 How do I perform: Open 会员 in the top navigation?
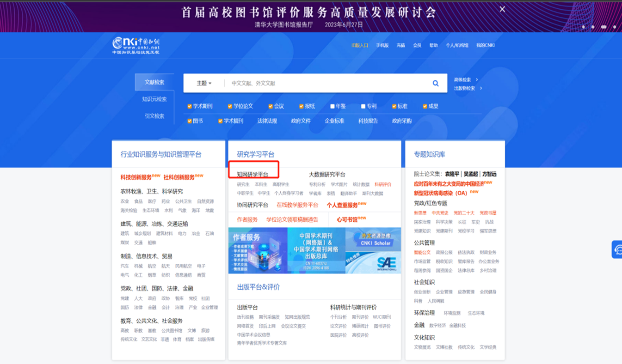[417, 45]
